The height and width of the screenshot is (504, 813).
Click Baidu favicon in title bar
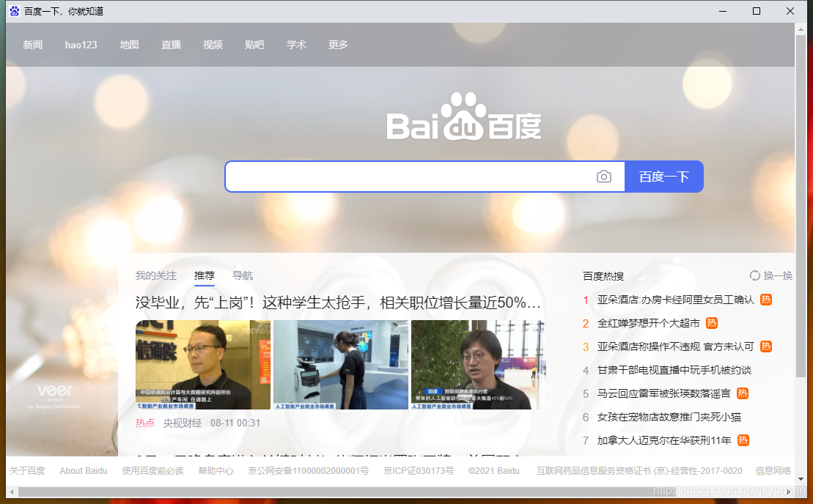click(x=15, y=11)
